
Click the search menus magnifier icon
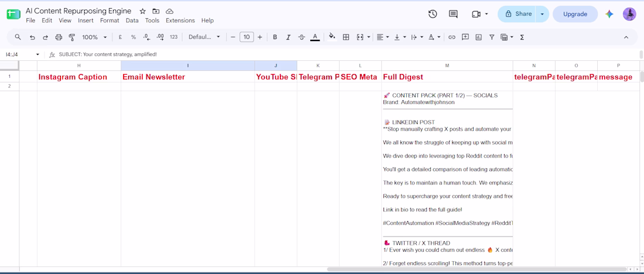[x=18, y=37]
